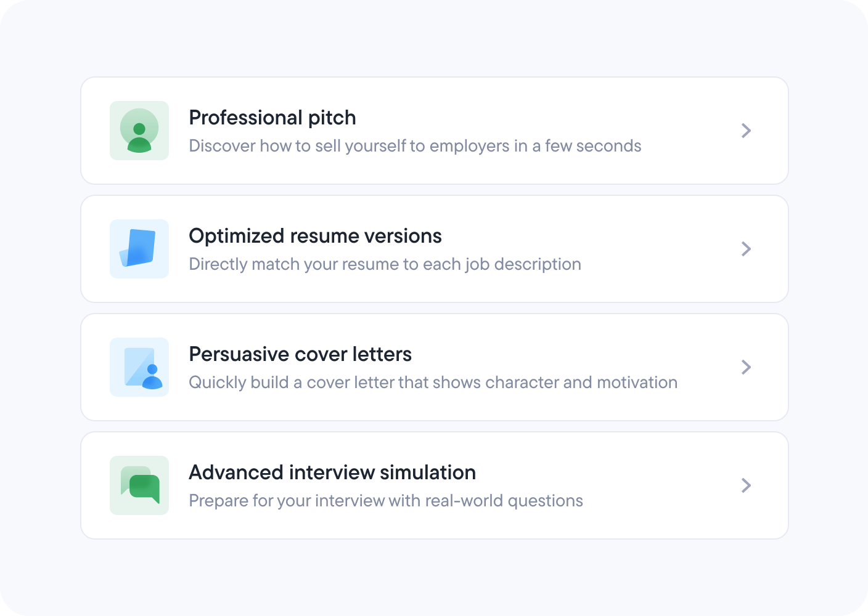Open Persuasive cover letters
868x616 pixels.
pos(300,354)
